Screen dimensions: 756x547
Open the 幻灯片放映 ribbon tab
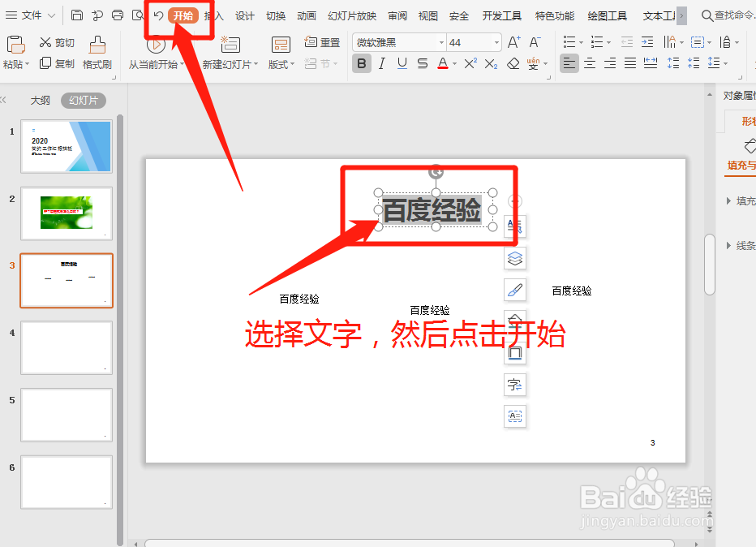tap(352, 16)
